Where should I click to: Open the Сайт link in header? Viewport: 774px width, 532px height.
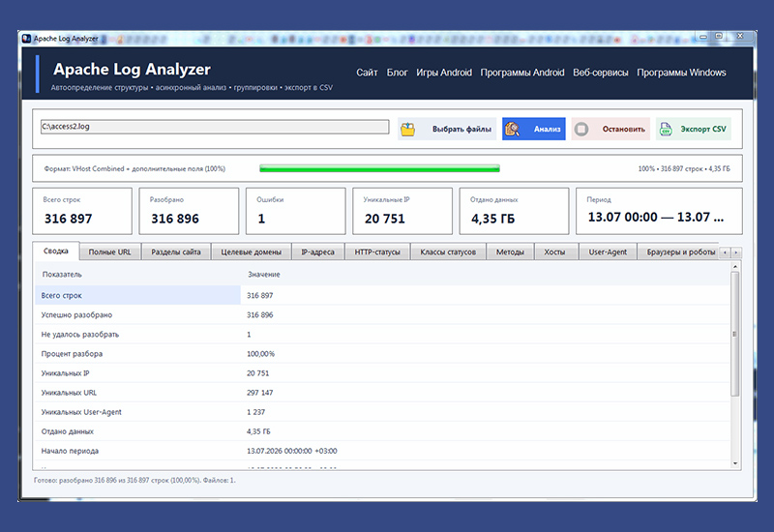(x=367, y=73)
